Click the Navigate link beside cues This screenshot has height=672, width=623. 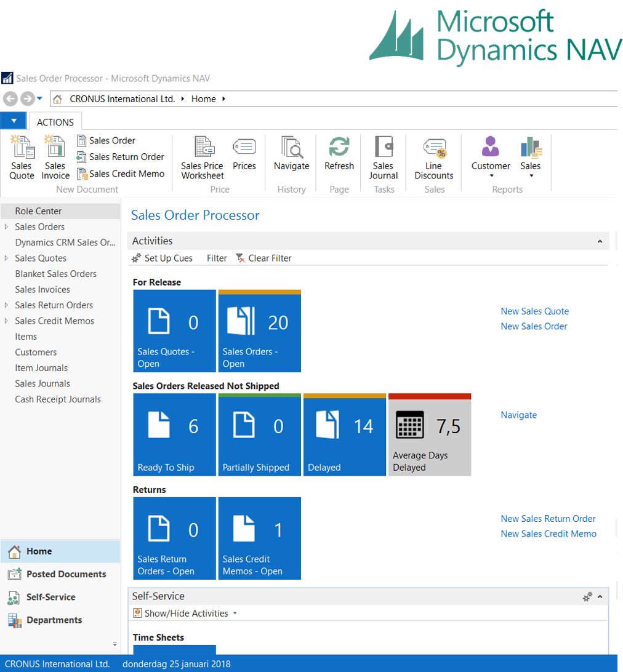[x=519, y=415]
